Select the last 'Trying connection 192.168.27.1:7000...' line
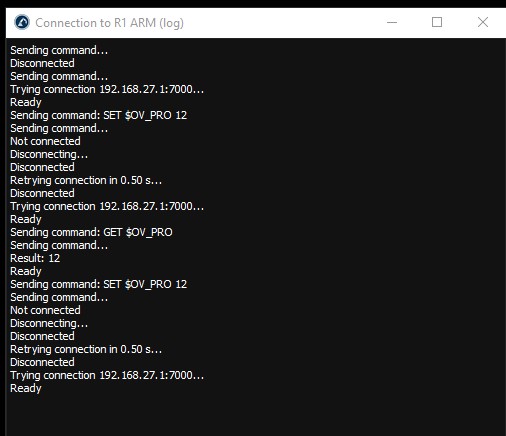Screen dimensions: 506x436 tap(107, 375)
